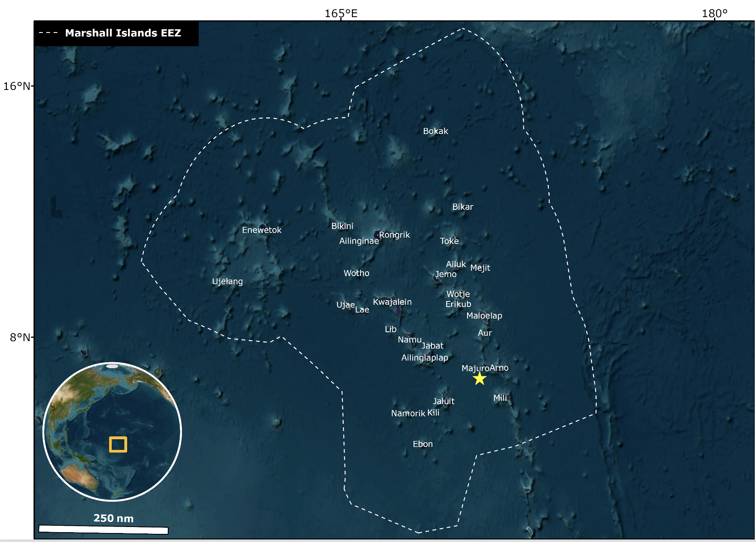This screenshot has height=542, width=756.
Task: Click the 'Kwajalein' atoll label
Action: 392,302
